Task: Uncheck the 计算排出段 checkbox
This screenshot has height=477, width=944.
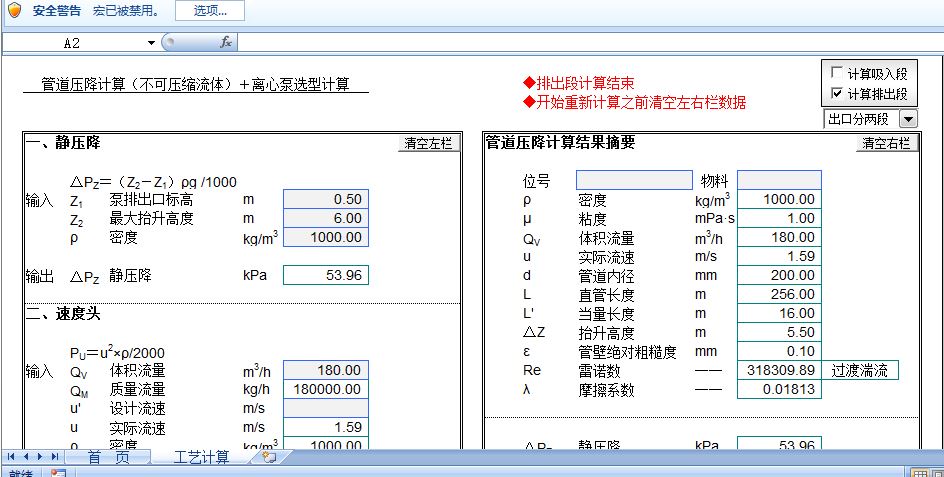Action: pyautogui.click(x=837, y=94)
